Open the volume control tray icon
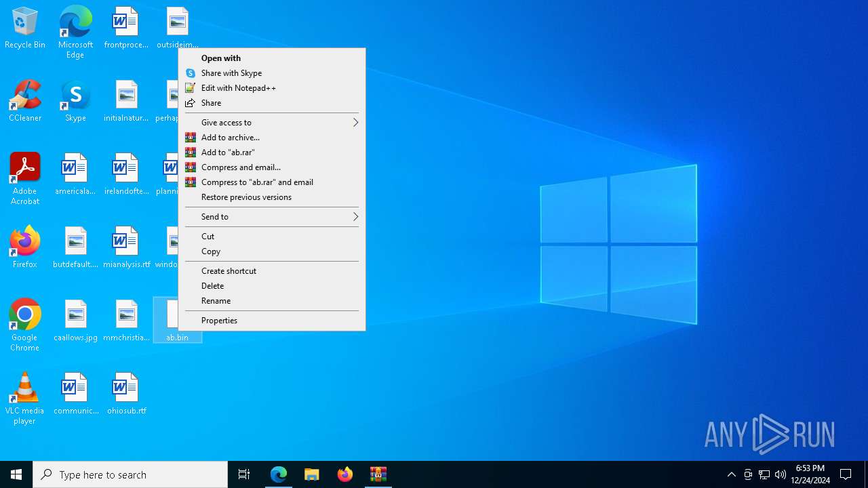The height and width of the screenshot is (488, 868). (x=781, y=474)
